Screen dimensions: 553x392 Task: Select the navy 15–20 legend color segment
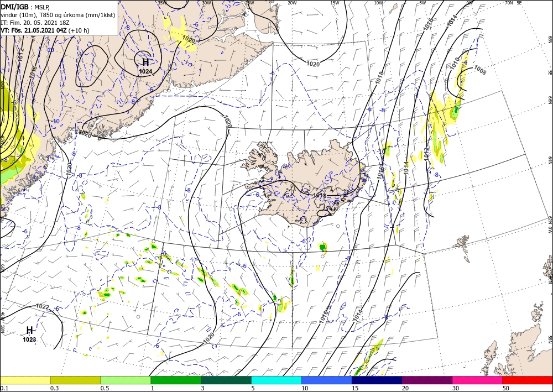coord(377,380)
